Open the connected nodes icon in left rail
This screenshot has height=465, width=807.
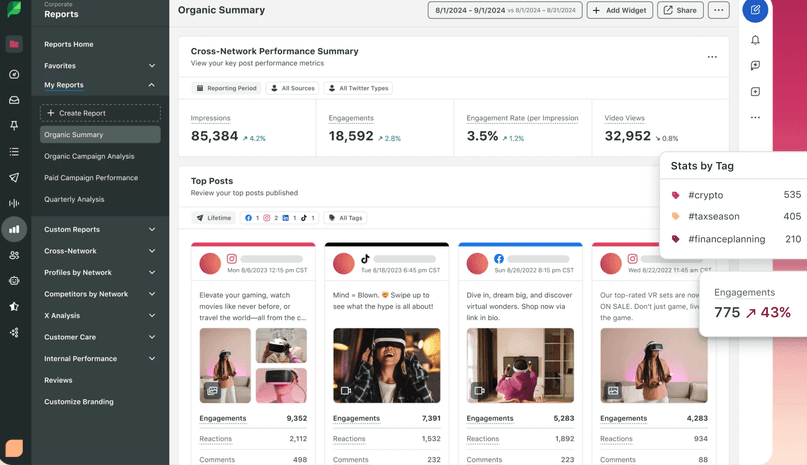tap(14, 332)
